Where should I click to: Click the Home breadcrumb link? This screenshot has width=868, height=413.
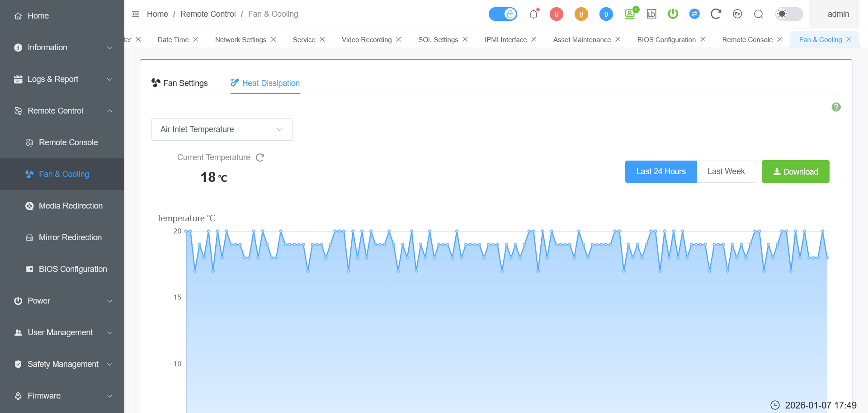tap(157, 14)
